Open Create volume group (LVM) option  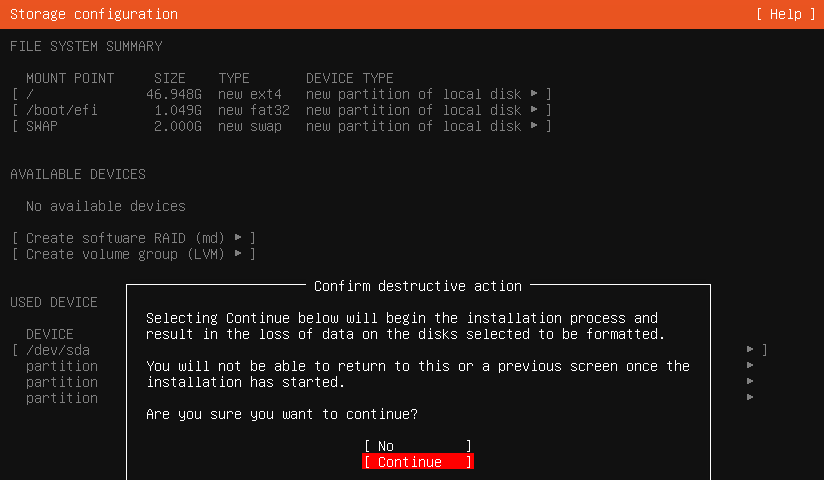click(133, 254)
